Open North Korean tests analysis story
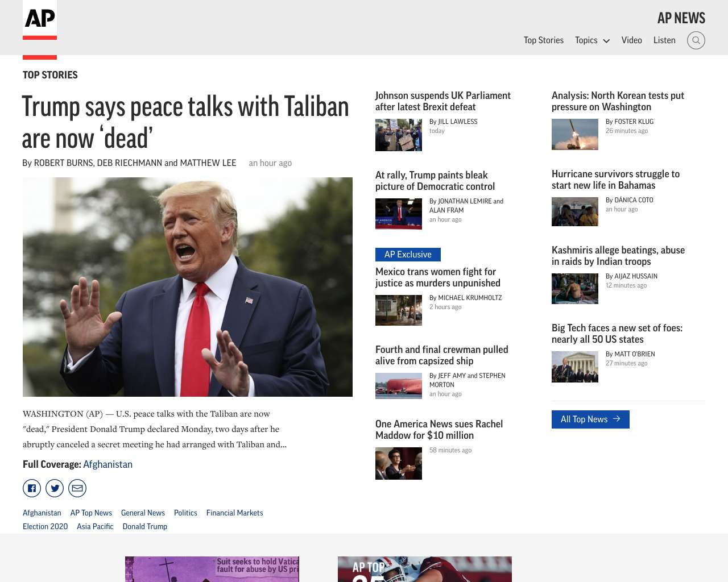This screenshot has width=728, height=582. [x=618, y=101]
